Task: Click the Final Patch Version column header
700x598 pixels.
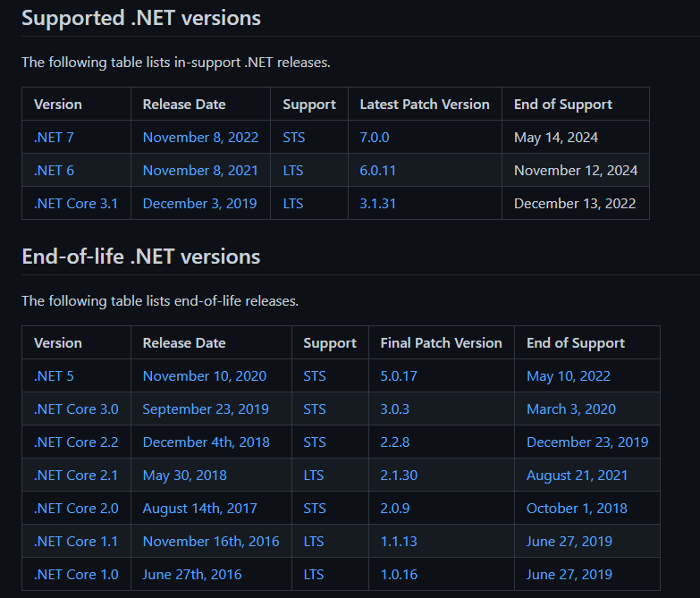Action: point(441,343)
